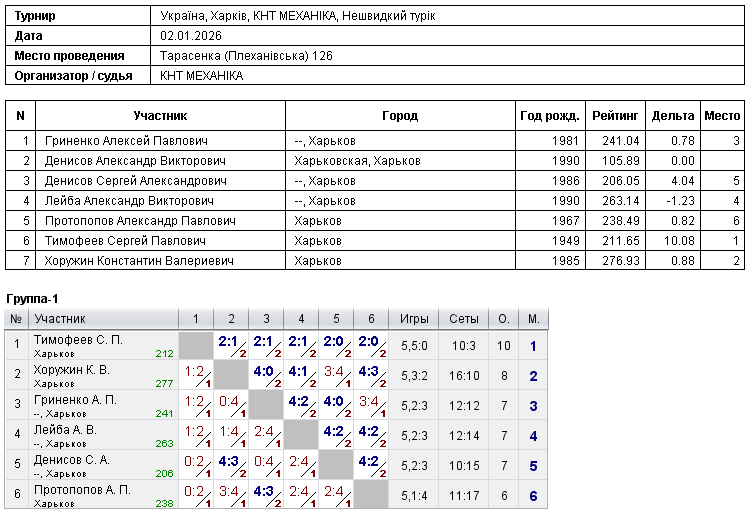Select participant 'Тимофеев Сергей Павлович'
Image resolution: width=750 pixels, height=514 pixels.
tap(125, 241)
